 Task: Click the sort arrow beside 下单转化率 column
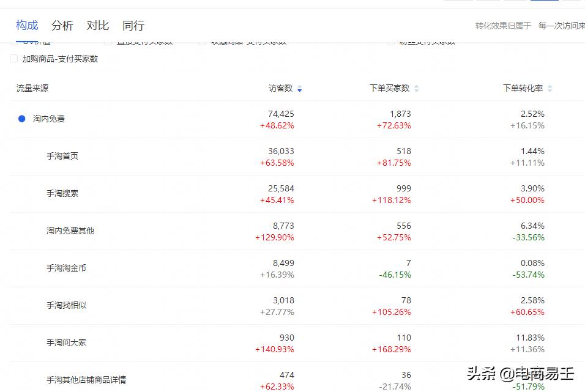tap(550, 88)
